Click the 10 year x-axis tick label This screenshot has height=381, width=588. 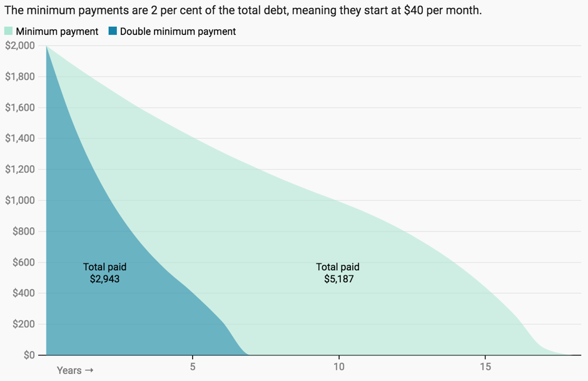pyautogui.click(x=338, y=367)
